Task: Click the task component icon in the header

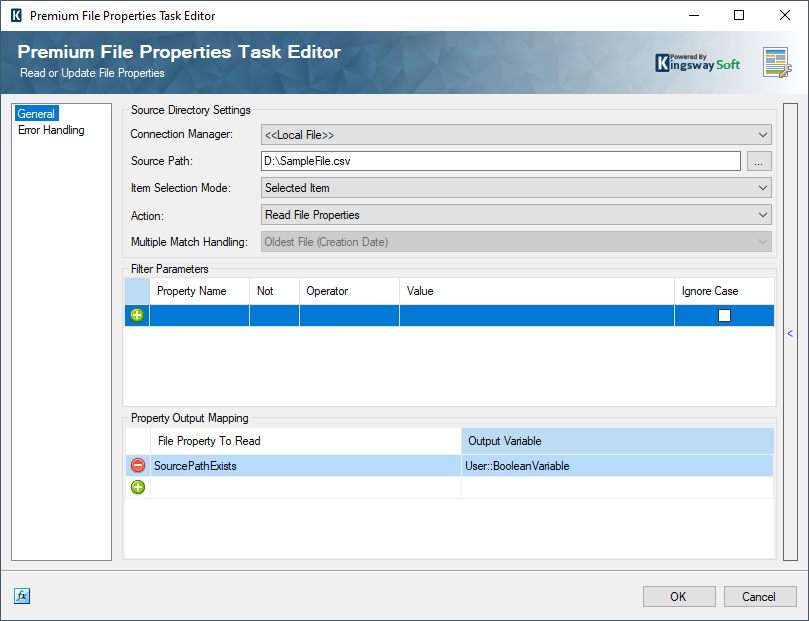Action: (x=775, y=62)
